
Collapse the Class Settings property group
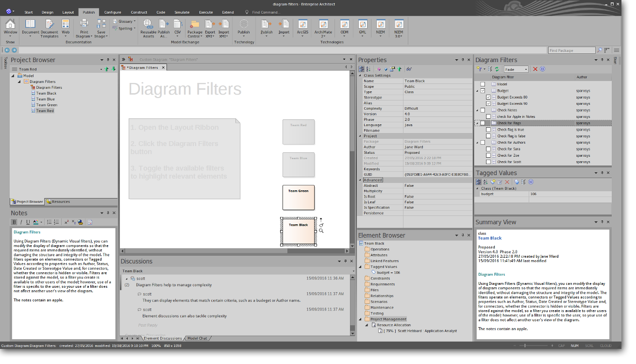coord(360,75)
